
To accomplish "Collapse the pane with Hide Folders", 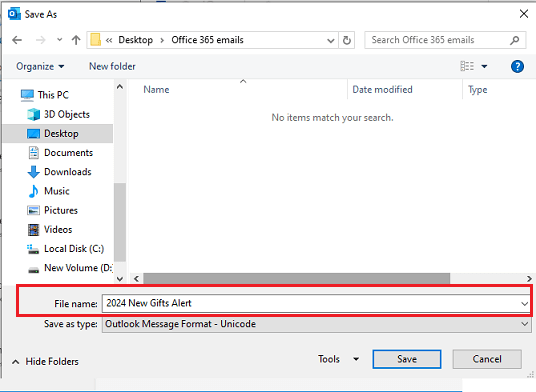I will [x=45, y=362].
